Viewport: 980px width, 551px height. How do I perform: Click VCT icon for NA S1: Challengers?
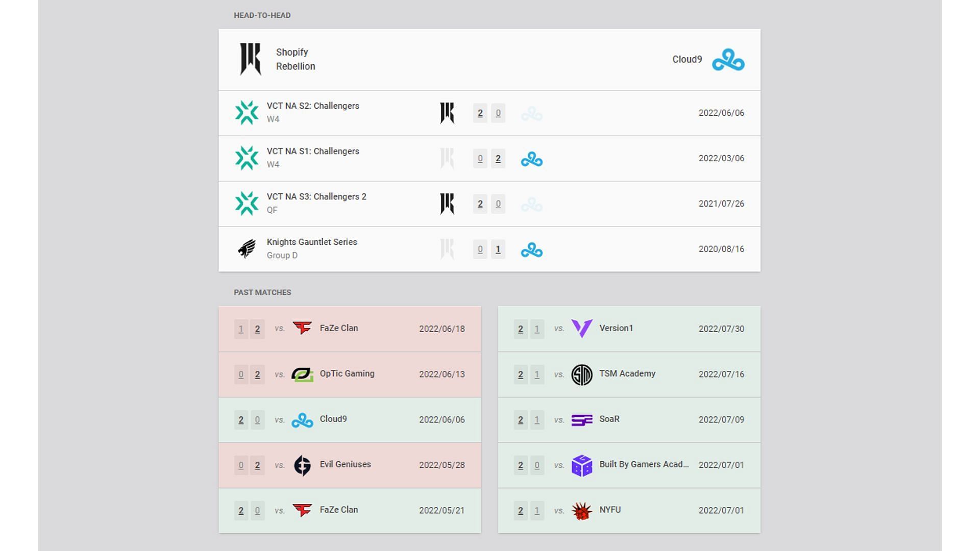[x=247, y=158]
